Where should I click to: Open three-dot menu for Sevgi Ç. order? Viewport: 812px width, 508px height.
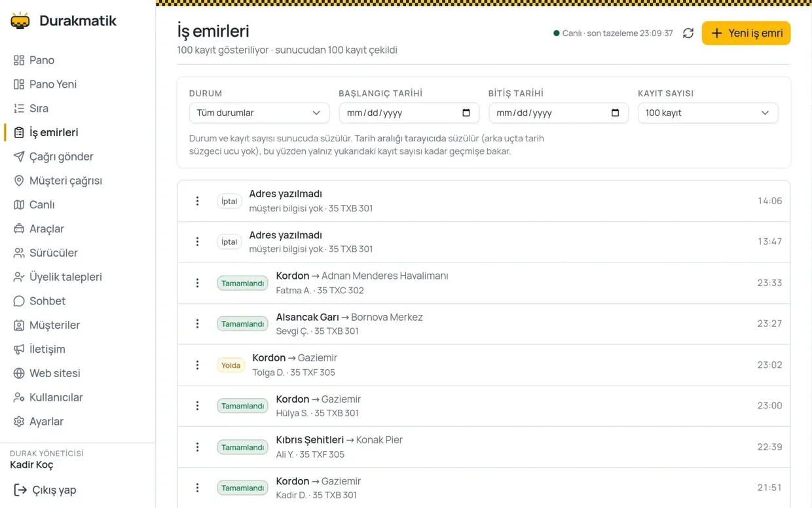(197, 324)
